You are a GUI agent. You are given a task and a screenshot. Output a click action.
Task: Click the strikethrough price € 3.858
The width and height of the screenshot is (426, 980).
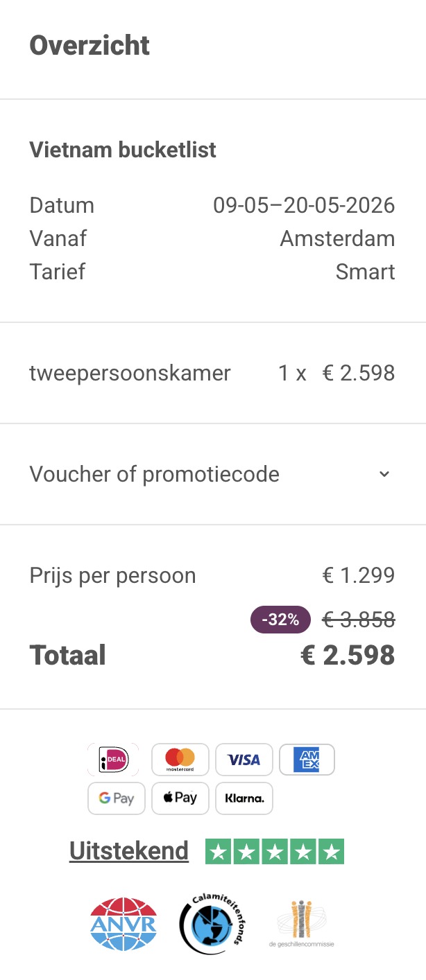tap(359, 620)
